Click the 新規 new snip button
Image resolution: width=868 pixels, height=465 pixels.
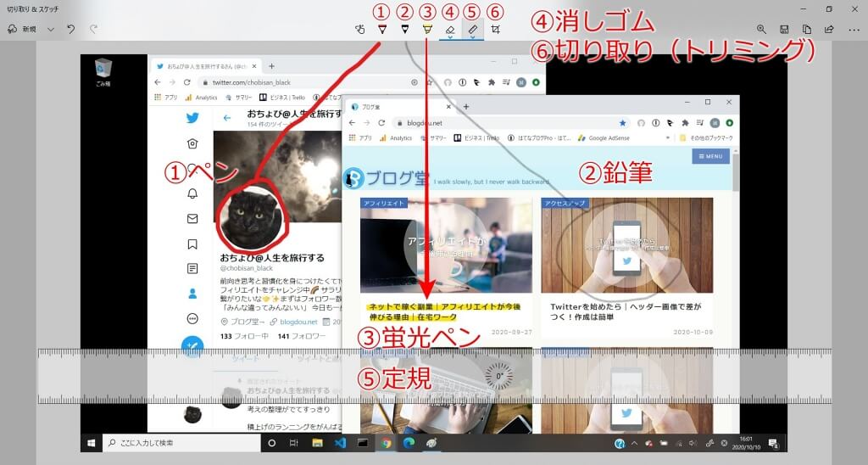21,30
